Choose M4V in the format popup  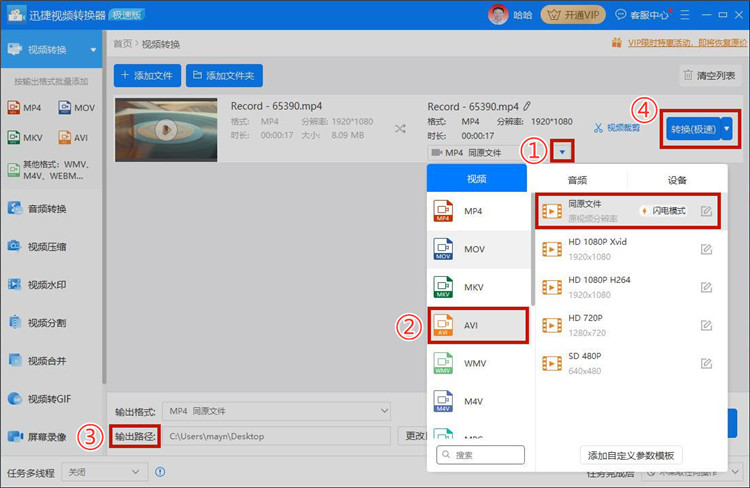tap(479, 401)
